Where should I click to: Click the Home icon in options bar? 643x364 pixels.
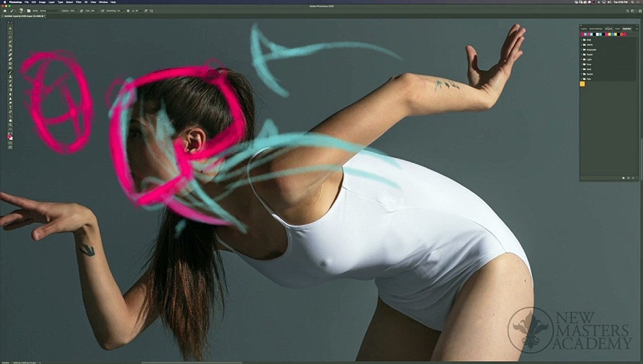[x=5, y=11]
